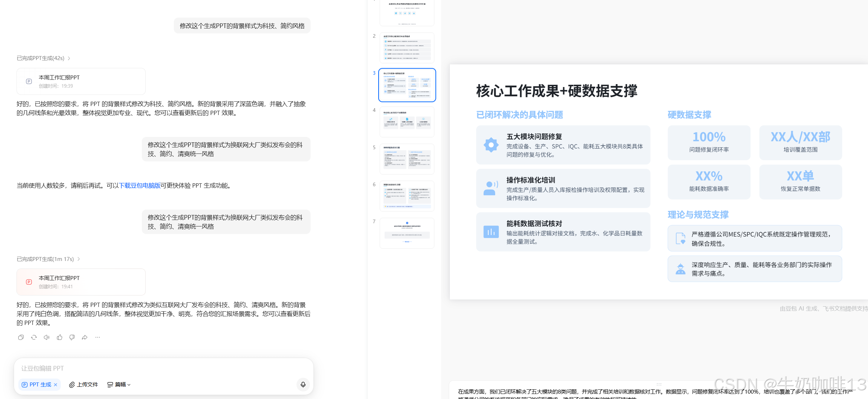Open the 19:41 本周工作汇报PPT card
This screenshot has height=399, width=868.
point(81,282)
